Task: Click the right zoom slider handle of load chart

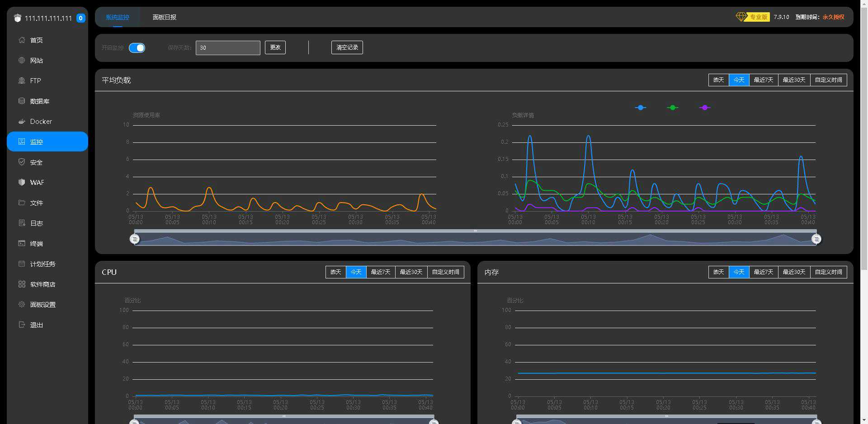Action: coord(816,239)
